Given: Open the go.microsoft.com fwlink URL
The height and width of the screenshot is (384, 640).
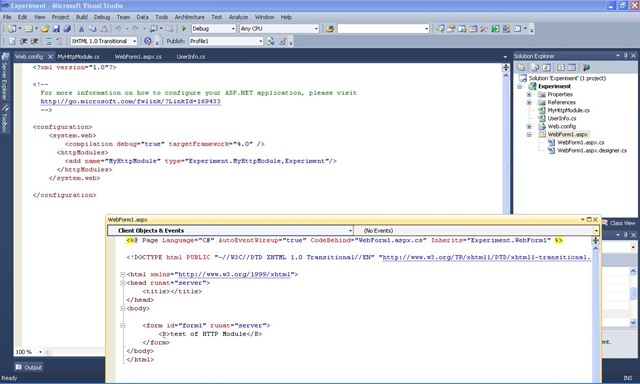Looking at the screenshot, I should click(x=131, y=102).
